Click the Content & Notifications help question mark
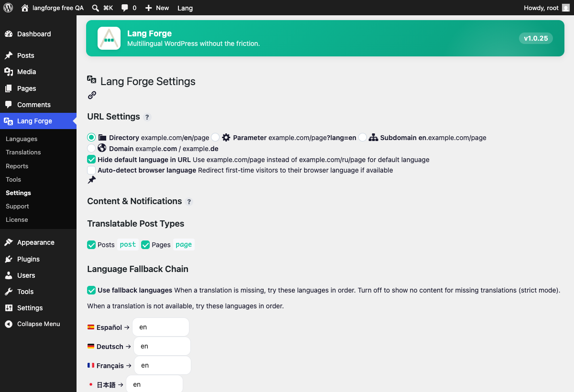The width and height of the screenshot is (574, 392). 189,202
